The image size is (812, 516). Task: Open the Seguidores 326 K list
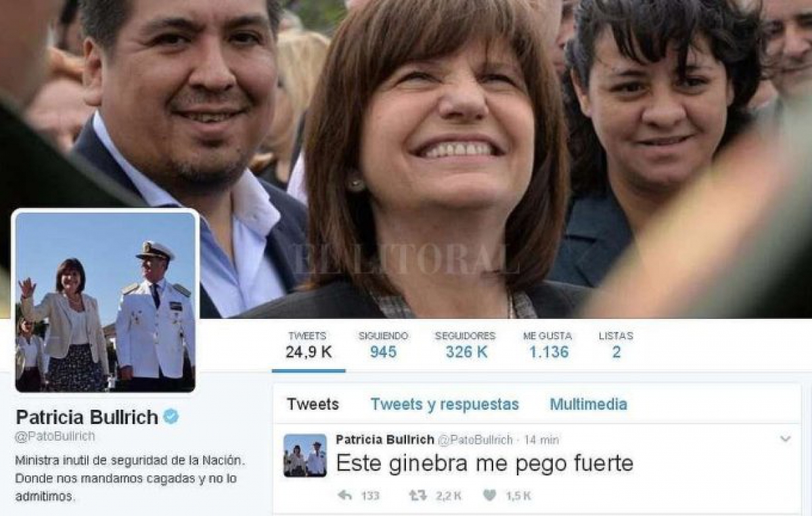point(465,345)
